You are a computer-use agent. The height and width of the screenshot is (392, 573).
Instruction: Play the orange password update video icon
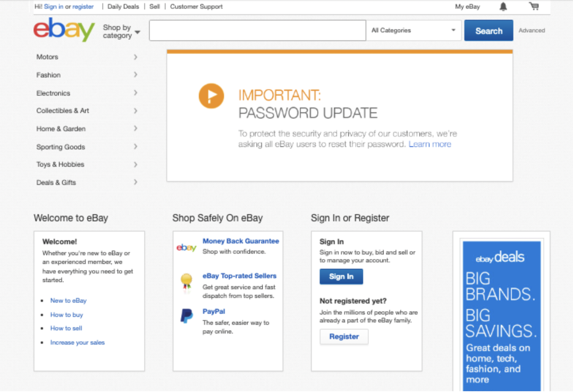coord(211,96)
